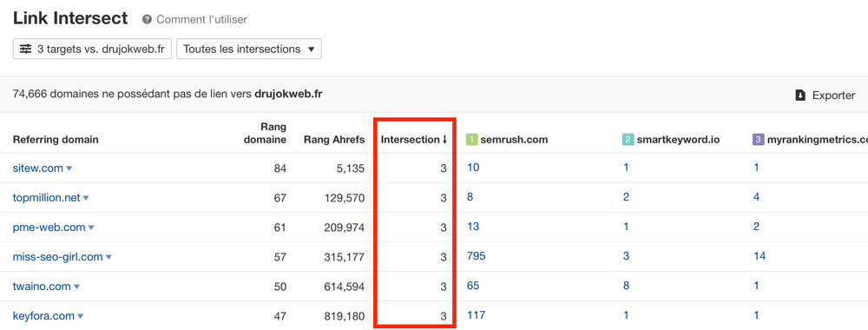Click semrush.com link count 795 for miss-seo-girl.com
868x330 pixels.
476,256
